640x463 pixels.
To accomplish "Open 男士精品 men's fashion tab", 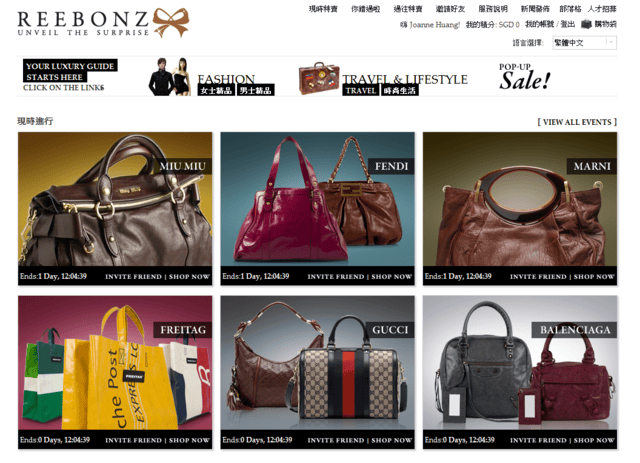I will coord(256,90).
